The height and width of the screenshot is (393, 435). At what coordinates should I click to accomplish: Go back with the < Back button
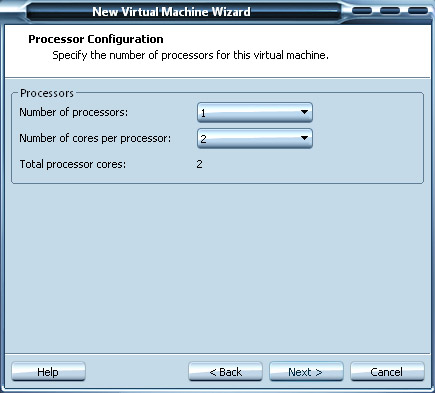pos(225,371)
